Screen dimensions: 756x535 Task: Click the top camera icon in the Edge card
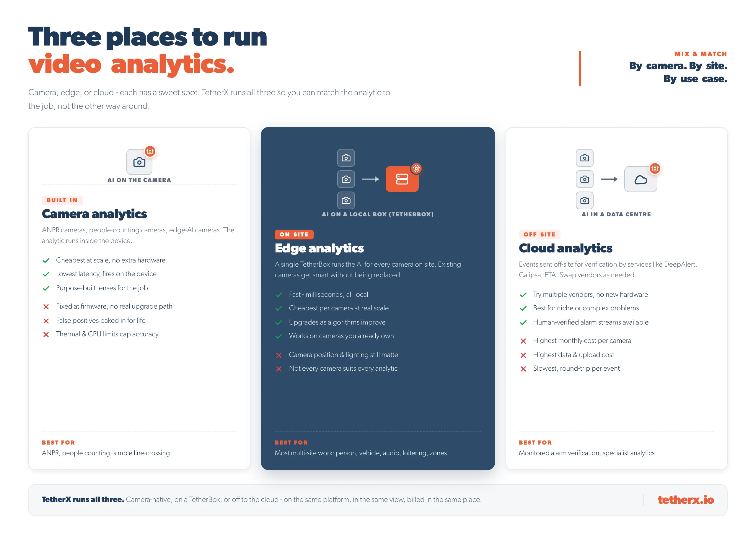pos(346,158)
